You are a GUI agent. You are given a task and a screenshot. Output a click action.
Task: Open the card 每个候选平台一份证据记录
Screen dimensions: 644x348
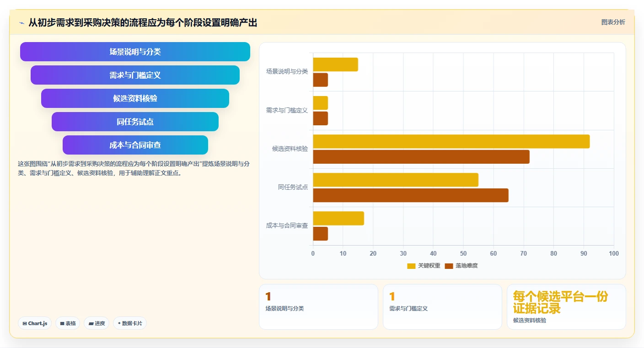[x=566, y=307]
